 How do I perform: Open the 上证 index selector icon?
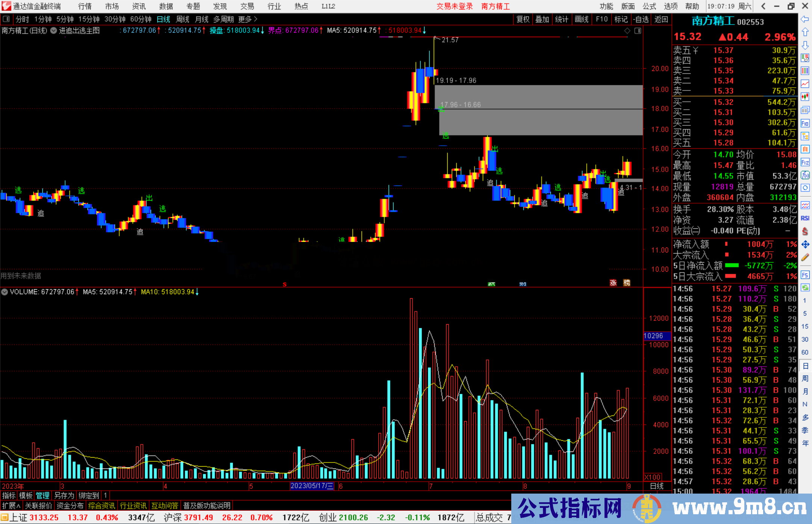5,518
